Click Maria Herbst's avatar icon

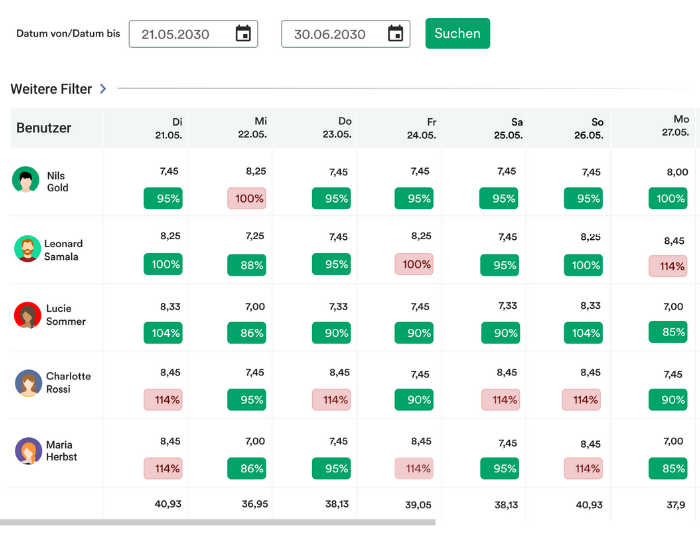(x=28, y=451)
